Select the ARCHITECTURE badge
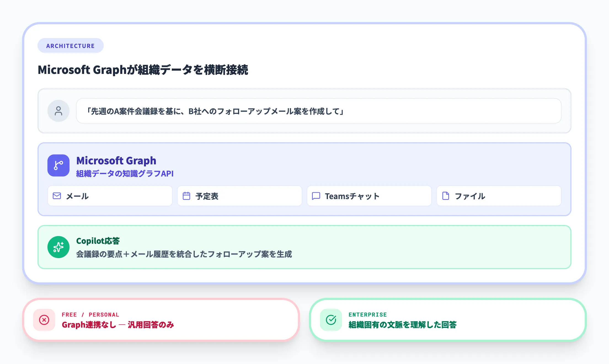This screenshot has height=364, width=609. pos(70,45)
